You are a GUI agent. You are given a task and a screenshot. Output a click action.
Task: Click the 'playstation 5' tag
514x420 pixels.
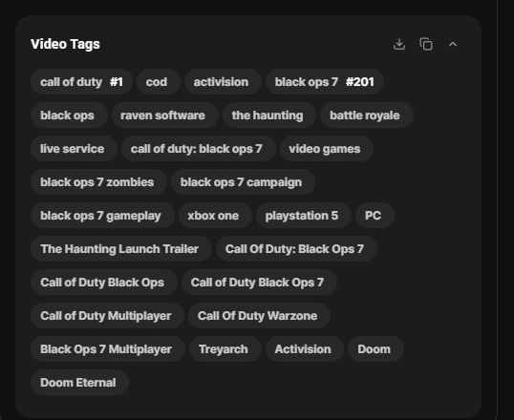click(x=304, y=216)
